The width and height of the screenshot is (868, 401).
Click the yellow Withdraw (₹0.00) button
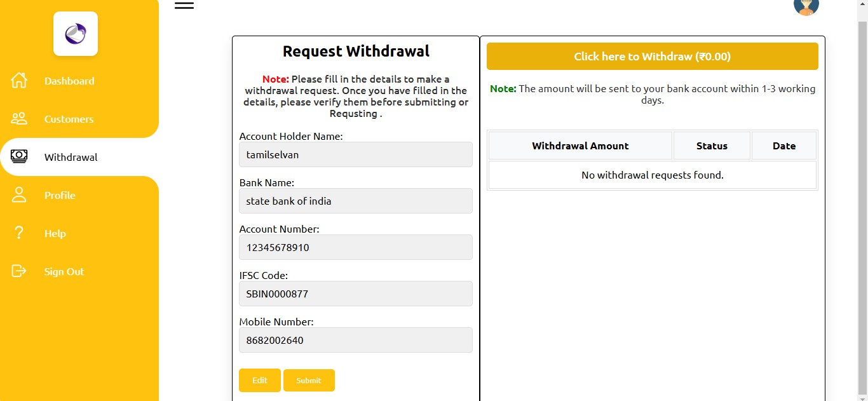pos(652,57)
